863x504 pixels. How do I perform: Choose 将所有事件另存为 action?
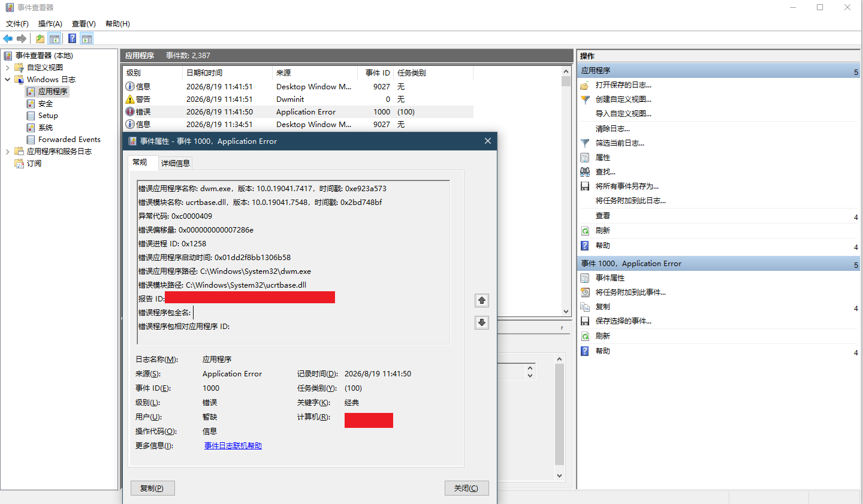pos(627,186)
